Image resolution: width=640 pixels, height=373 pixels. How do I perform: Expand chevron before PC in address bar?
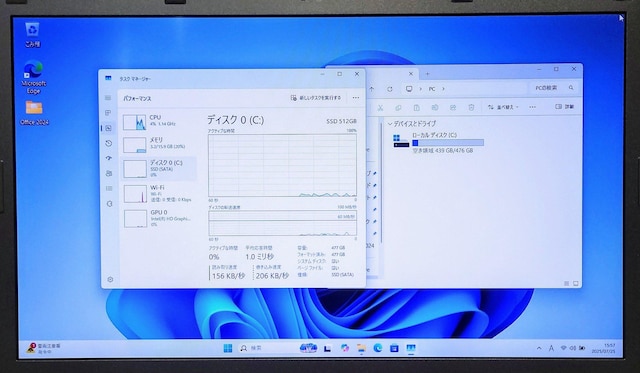click(x=420, y=89)
